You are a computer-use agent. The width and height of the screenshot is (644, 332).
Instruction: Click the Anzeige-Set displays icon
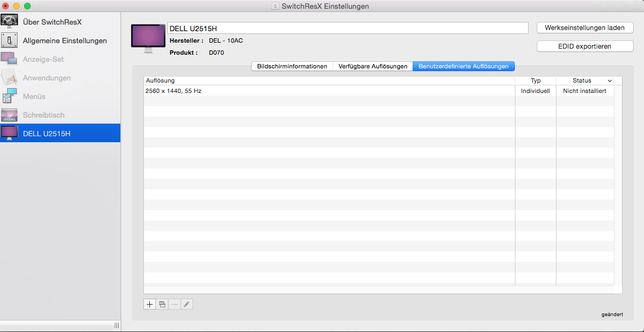click(x=9, y=59)
